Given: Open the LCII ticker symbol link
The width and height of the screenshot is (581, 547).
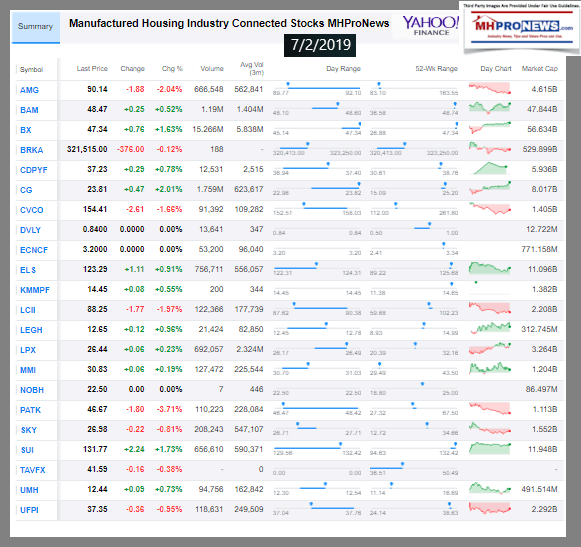Looking at the screenshot, I should click(x=28, y=310).
